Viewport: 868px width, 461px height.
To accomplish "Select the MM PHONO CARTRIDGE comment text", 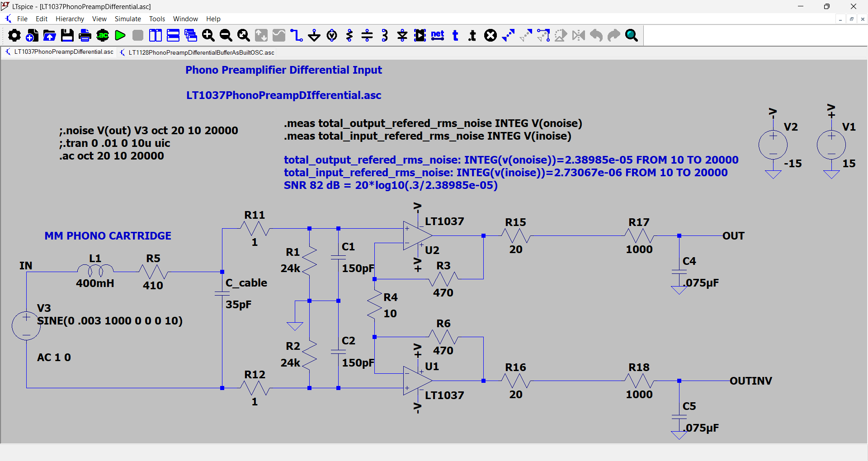I will [x=108, y=236].
